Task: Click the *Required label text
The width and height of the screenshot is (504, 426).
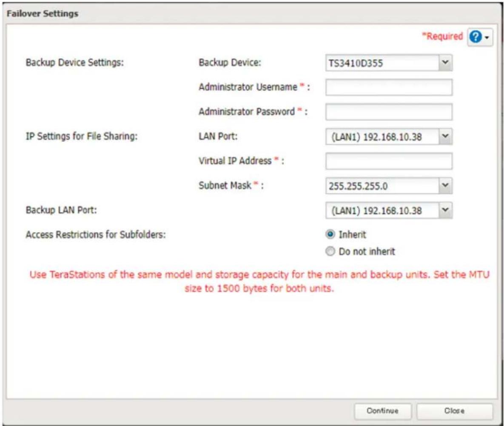Action: tap(442, 36)
